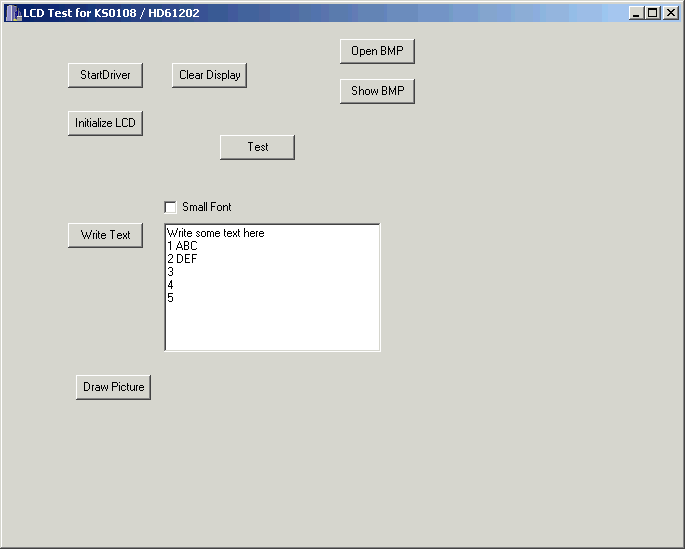Open a bitmap via Open BMP

click(x=377, y=51)
